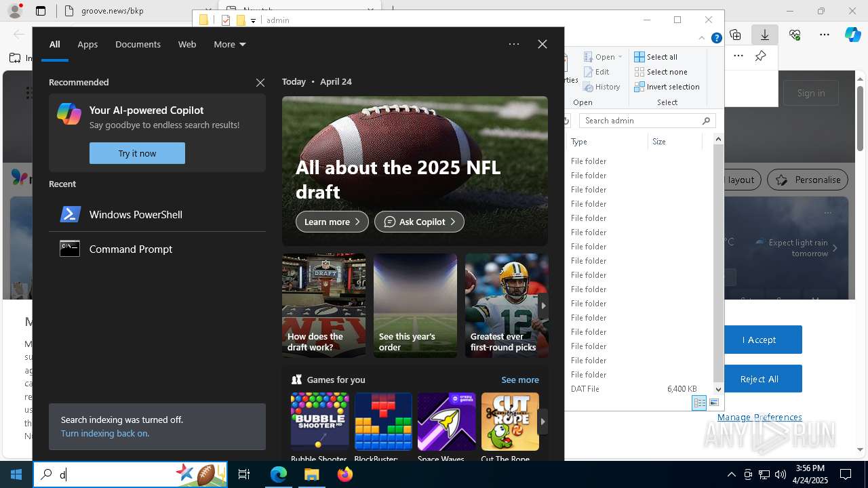868x488 pixels.
Task: Click the Personalise button in Edge page
Action: click(x=808, y=180)
